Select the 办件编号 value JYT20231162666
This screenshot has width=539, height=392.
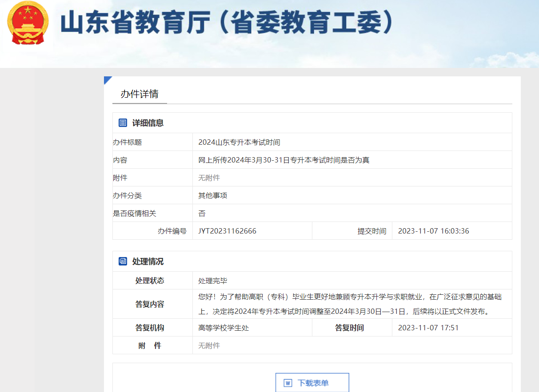click(x=227, y=230)
